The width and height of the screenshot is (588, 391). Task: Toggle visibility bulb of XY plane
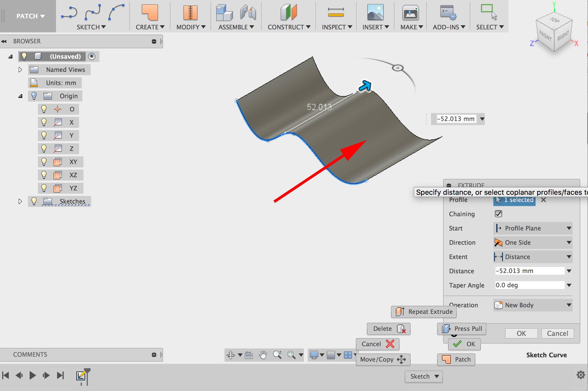click(x=44, y=162)
